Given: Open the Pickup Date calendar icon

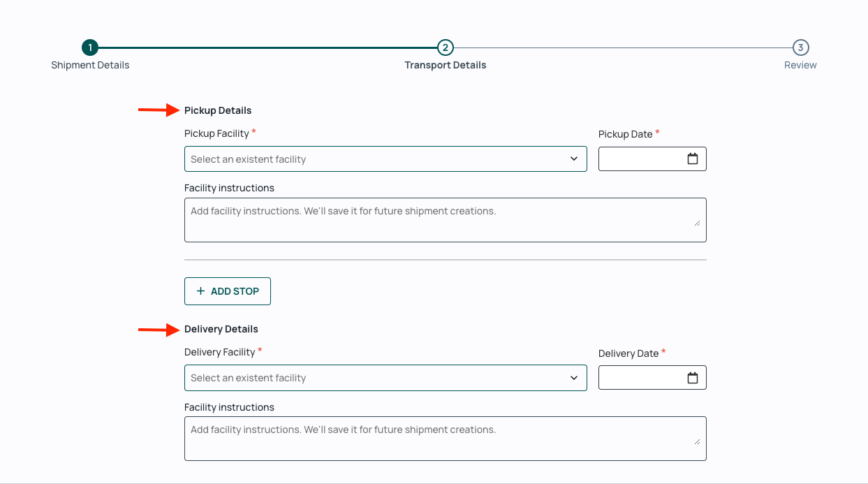Looking at the screenshot, I should [692, 159].
